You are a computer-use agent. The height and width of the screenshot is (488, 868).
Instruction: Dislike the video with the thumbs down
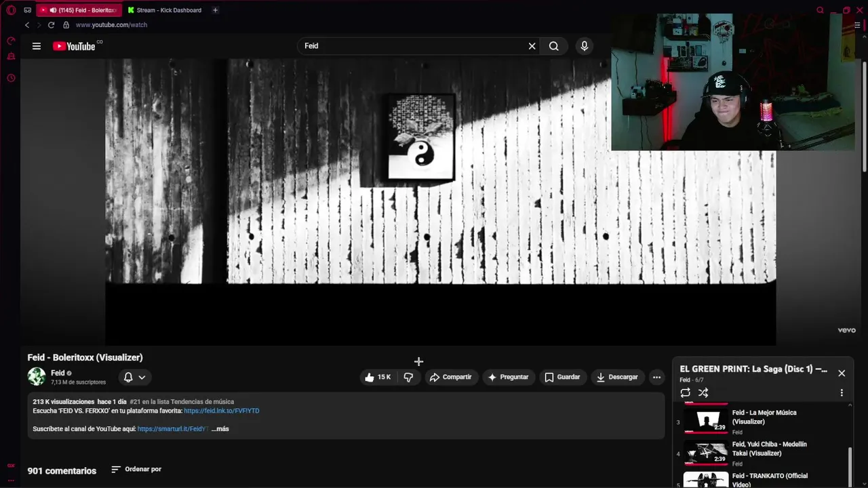[408, 378]
